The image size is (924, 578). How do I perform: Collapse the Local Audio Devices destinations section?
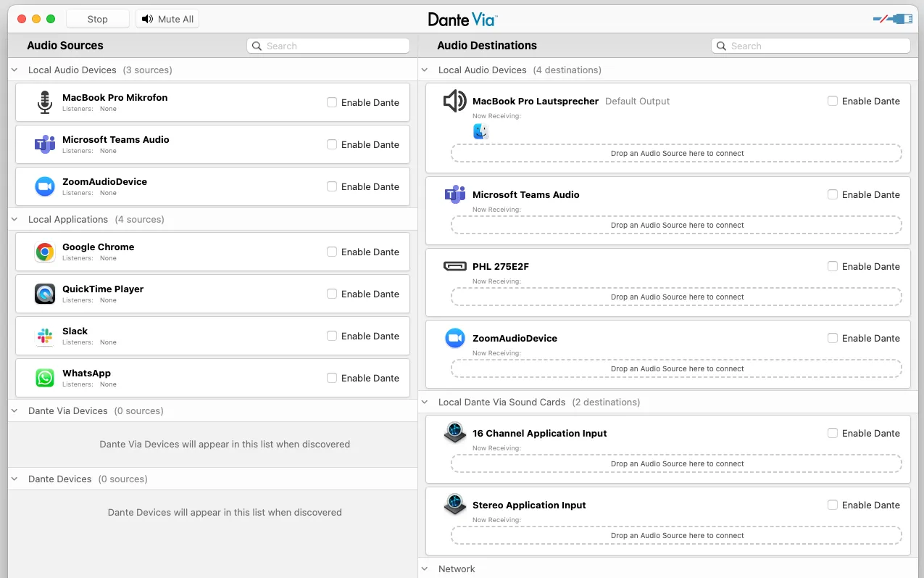(425, 70)
